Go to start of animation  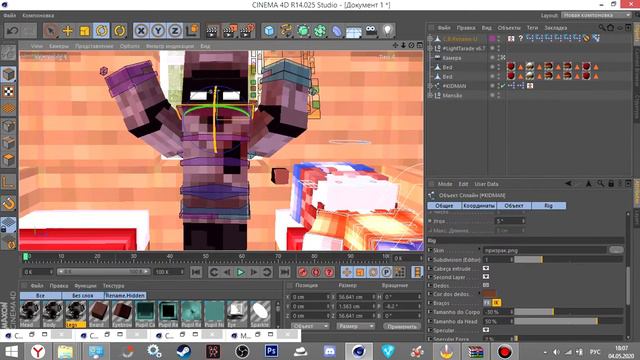coord(196,272)
